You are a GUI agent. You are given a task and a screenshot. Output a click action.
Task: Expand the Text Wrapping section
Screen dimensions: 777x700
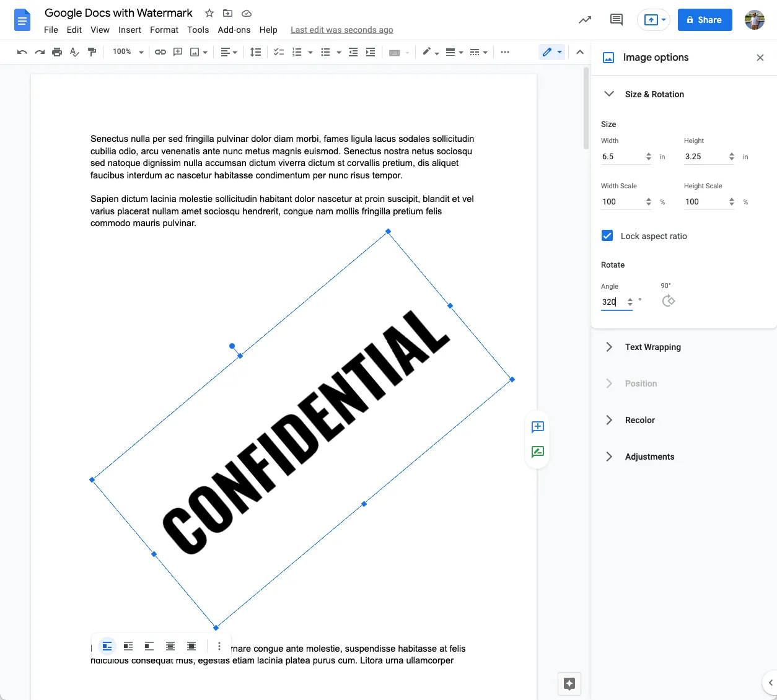click(652, 347)
